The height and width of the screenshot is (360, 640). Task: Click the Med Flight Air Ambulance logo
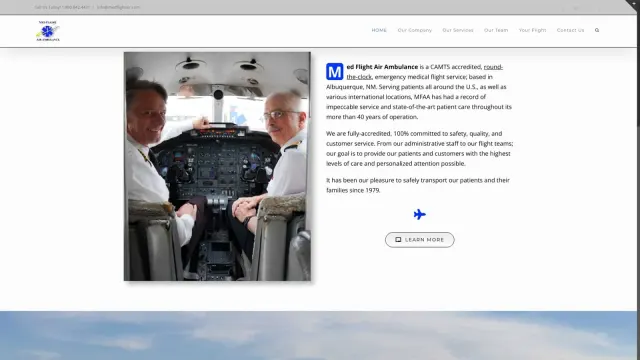pos(48,31)
